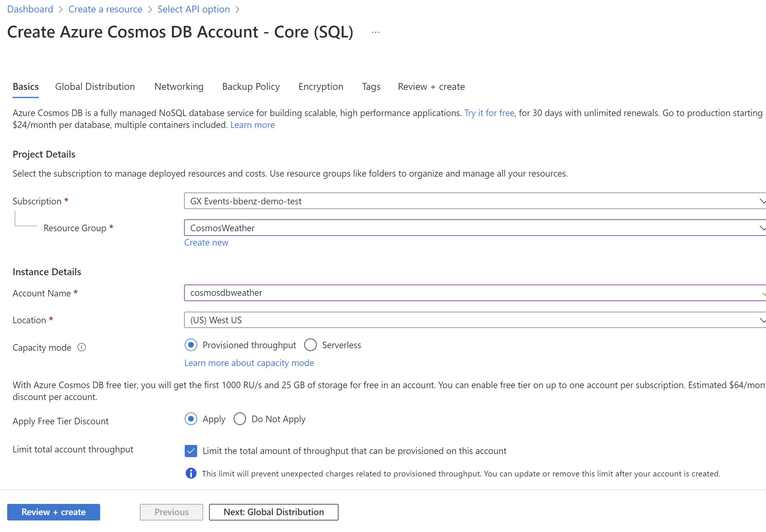Go to the Encryption tab
Image resolution: width=766 pixels, height=532 pixels.
[321, 87]
